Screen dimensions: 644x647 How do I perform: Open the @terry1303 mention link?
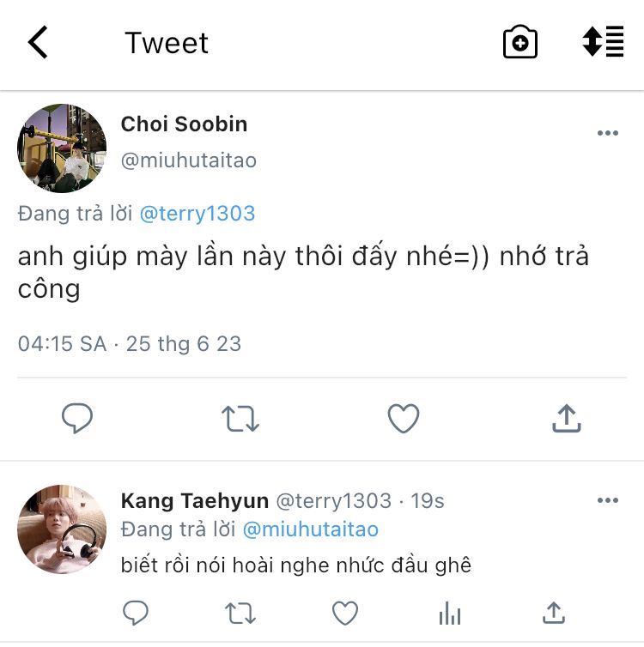click(x=197, y=214)
